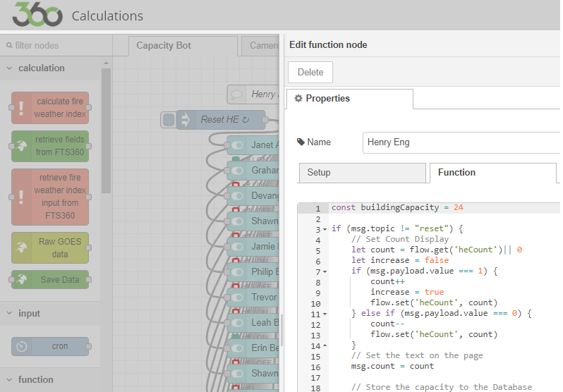Image resolution: width=563 pixels, height=392 pixels.
Task: Toggle the Trevor switch node
Action: coord(237,298)
